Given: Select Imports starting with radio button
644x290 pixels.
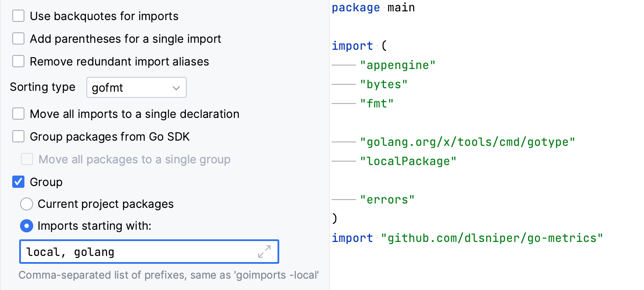Looking at the screenshot, I should click(27, 226).
